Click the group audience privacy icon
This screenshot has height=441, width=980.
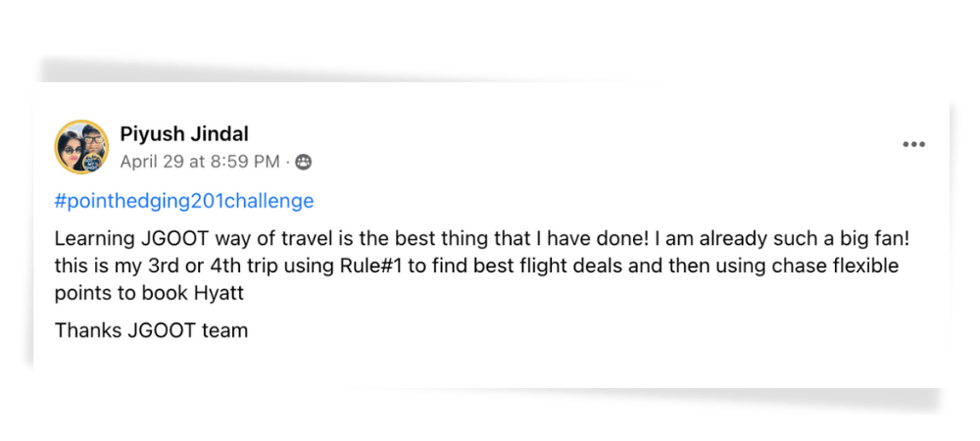[x=303, y=162]
